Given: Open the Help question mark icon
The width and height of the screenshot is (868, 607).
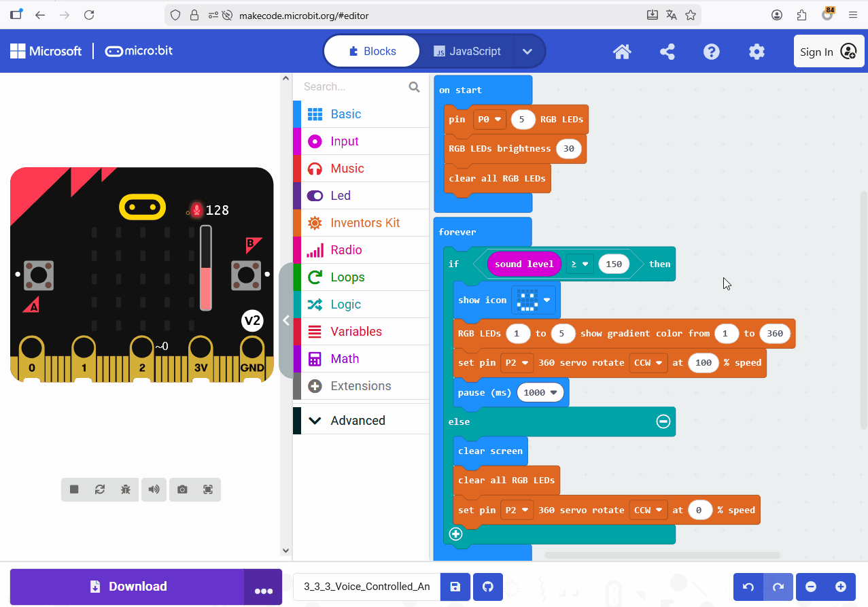Looking at the screenshot, I should [712, 52].
